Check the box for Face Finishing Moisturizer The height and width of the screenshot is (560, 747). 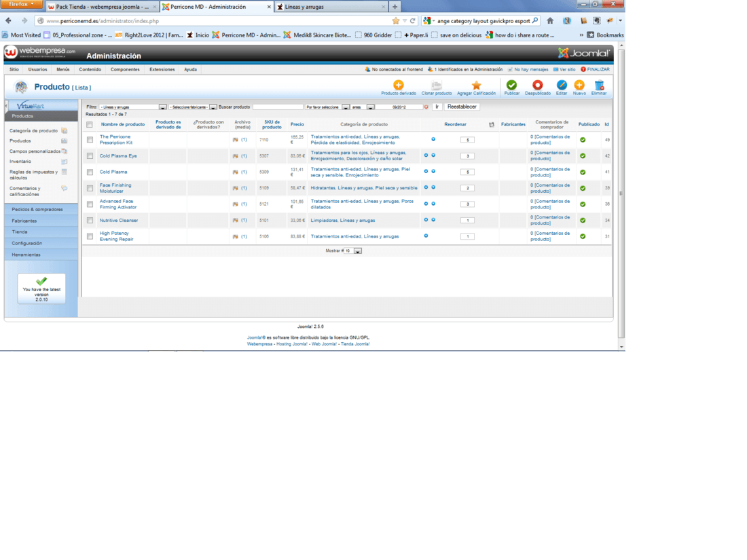90,189
